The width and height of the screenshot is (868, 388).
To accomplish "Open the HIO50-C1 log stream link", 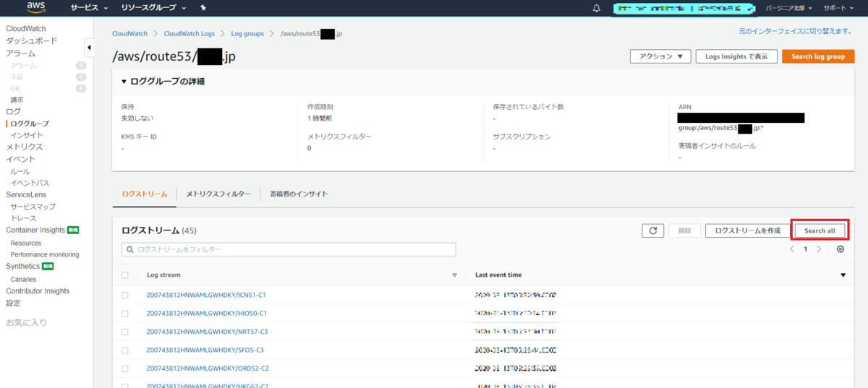I will (x=207, y=314).
